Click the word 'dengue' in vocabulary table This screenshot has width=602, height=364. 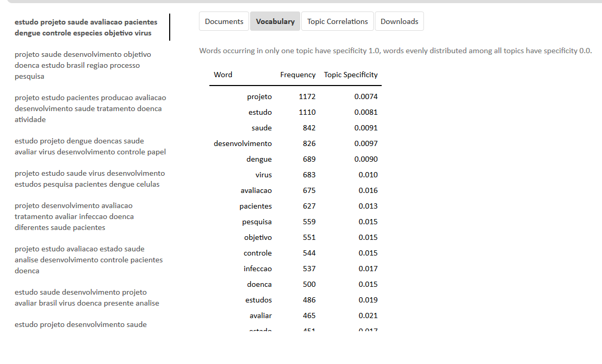(259, 159)
